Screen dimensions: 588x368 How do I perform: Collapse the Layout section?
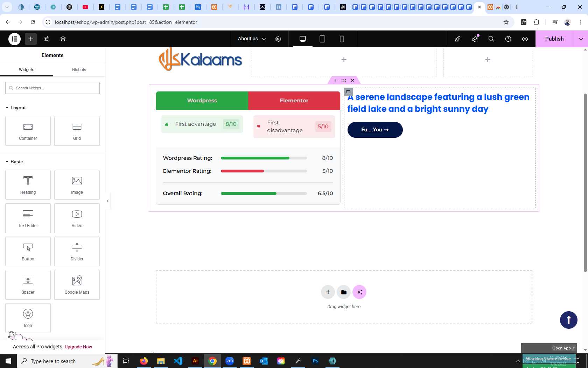tap(16, 108)
